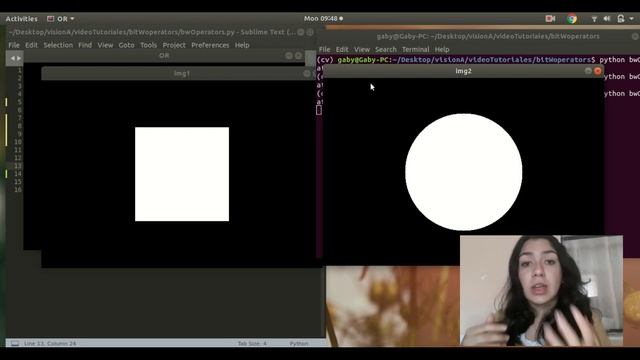Click the white circle in the img2 window
Image resolution: width=640 pixels, height=360 pixels.
tap(464, 172)
